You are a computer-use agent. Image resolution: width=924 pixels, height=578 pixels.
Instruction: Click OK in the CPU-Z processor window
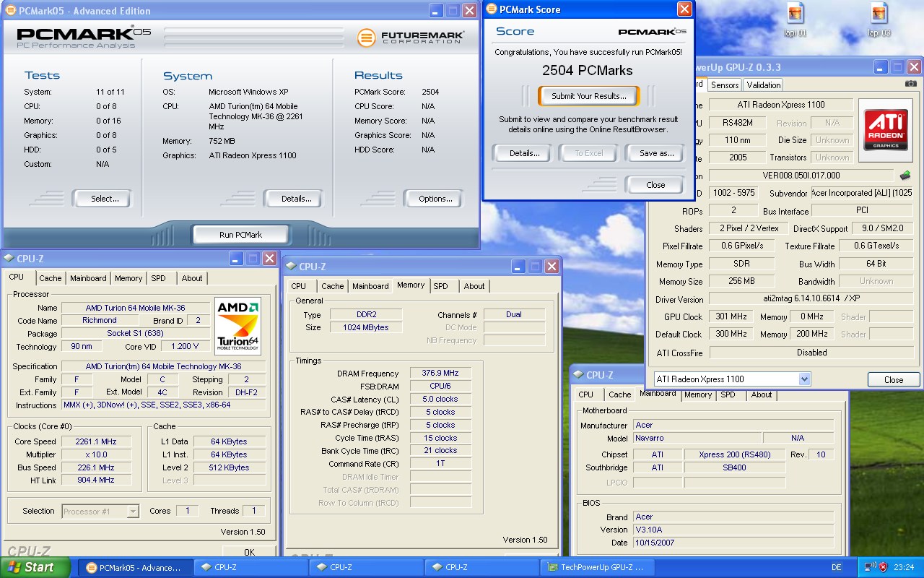(x=249, y=551)
